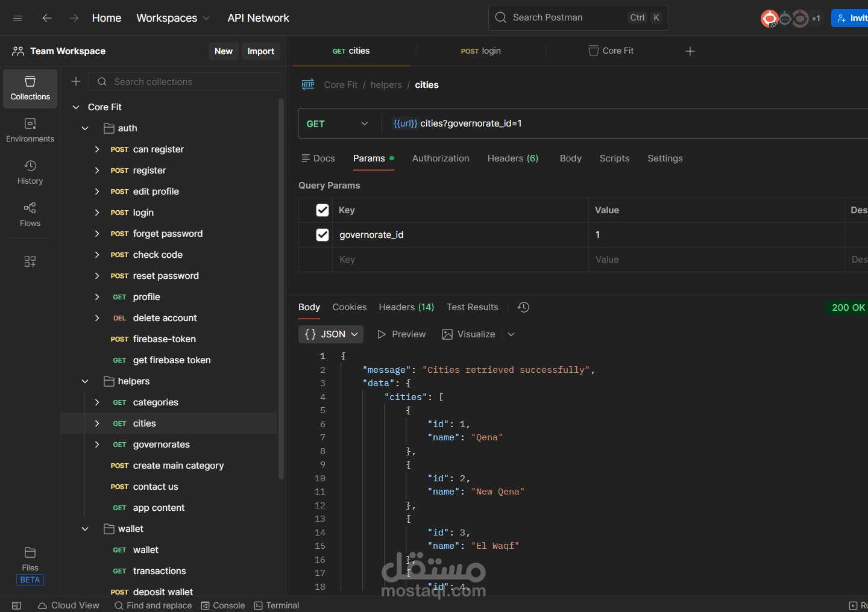Click the collections sidebar scrollbar
868x612 pixels.
(x=281, y=289)
